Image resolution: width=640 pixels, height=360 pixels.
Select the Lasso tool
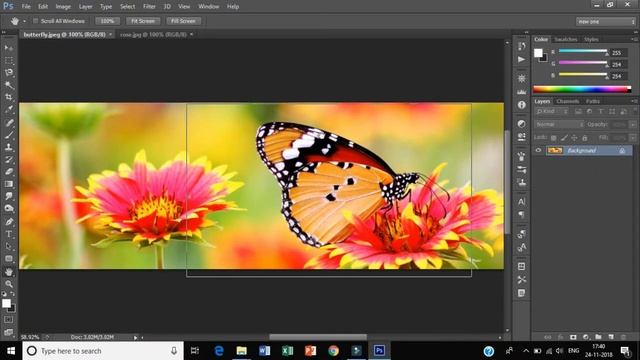[9, 73]
